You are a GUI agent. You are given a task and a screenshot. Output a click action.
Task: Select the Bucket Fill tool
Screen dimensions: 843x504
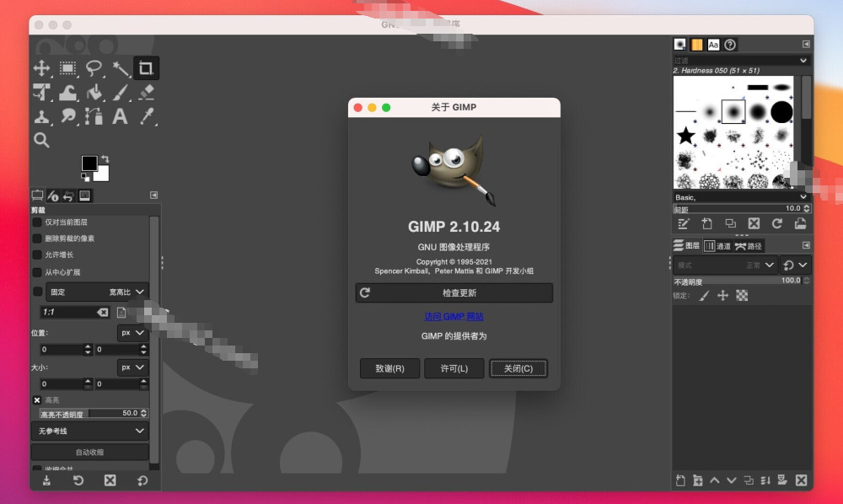(94, 93)
